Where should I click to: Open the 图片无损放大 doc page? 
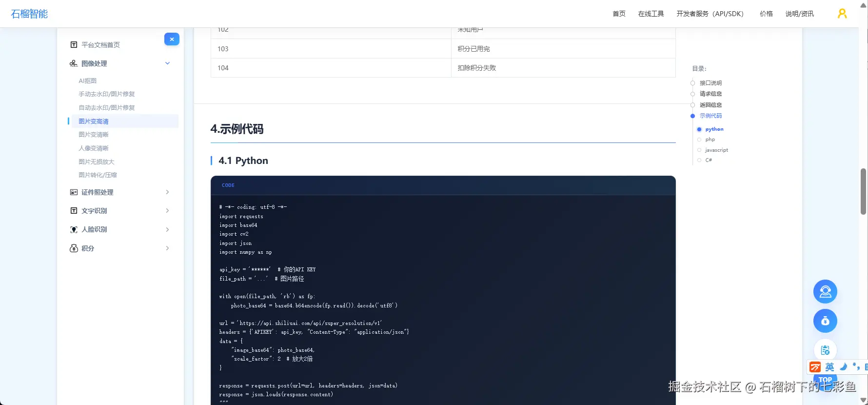97,162
